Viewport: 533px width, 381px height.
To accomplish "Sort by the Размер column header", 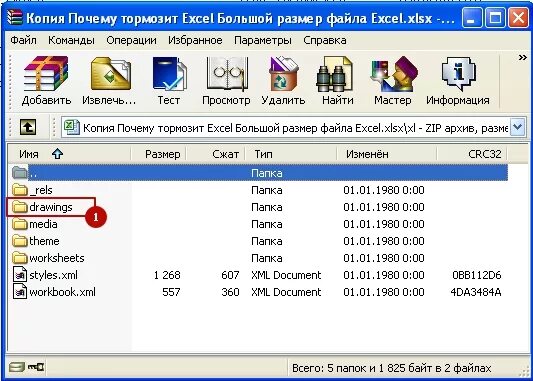I will pos(158,154).
